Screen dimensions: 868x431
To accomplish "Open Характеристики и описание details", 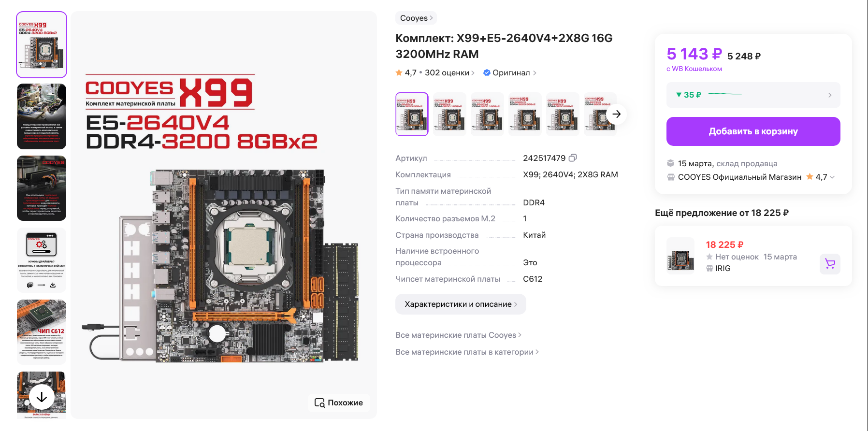I will pos(461,304).
